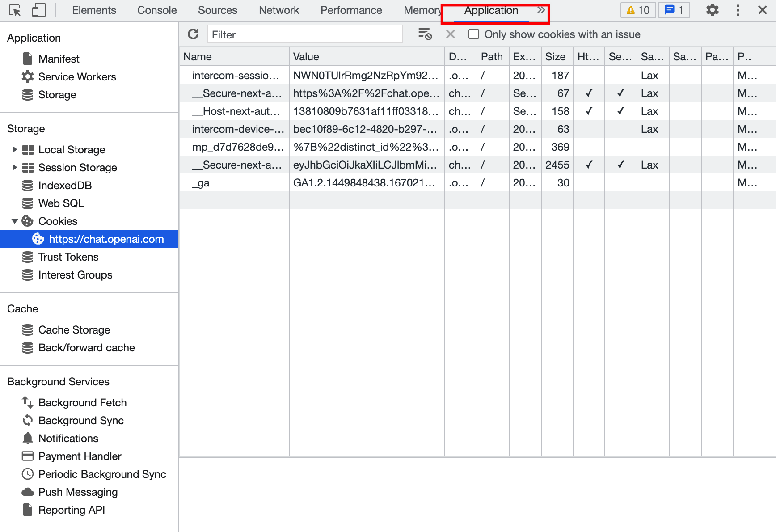This screenshot has width=776, height=532.
Task: Expand the Session Storage tree node
Action: 14,167
